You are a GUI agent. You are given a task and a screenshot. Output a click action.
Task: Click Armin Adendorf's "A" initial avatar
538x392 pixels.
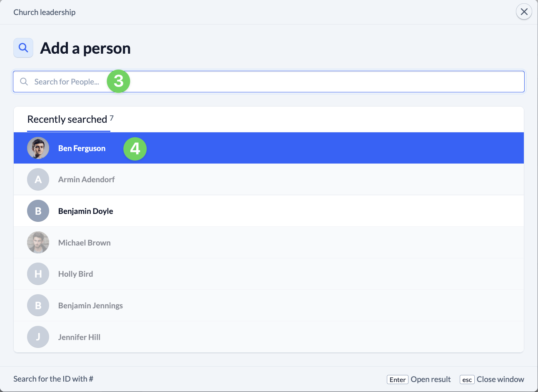pos(38,179)
